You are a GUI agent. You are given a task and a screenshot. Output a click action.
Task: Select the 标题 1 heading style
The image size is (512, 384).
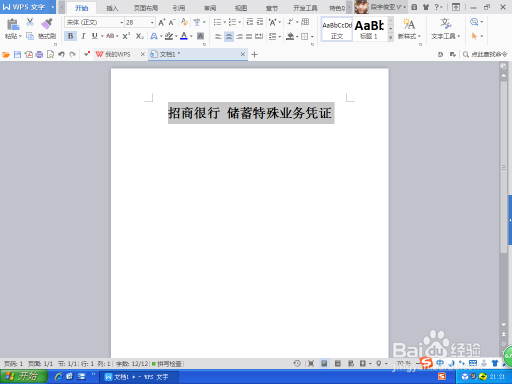tap(369, 30)
